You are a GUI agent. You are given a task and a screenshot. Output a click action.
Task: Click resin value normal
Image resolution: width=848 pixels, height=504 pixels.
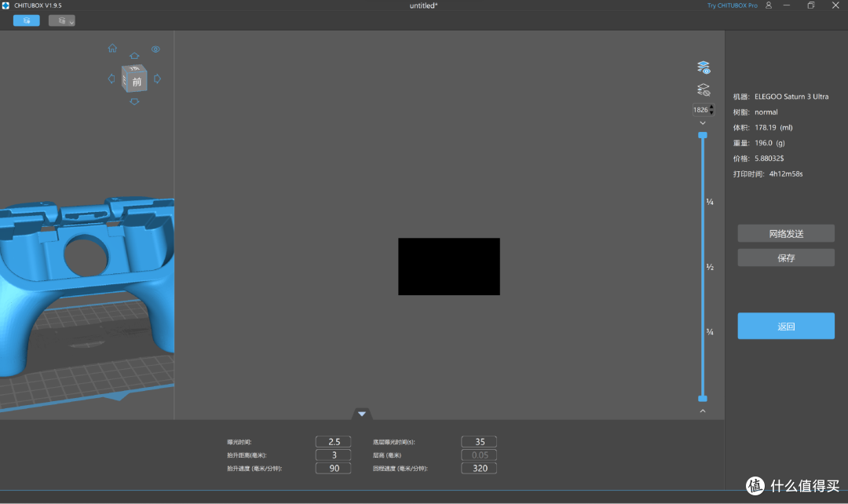(766, 112)
